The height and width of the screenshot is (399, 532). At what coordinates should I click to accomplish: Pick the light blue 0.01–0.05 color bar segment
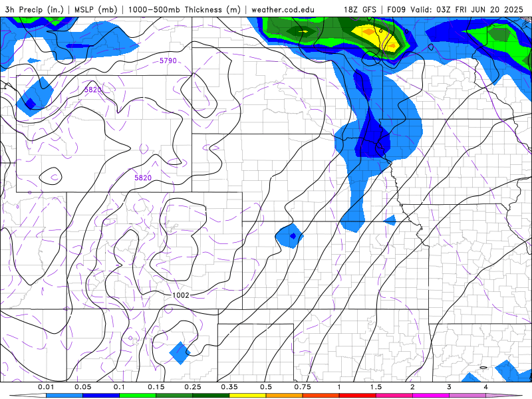coord(65,396)
